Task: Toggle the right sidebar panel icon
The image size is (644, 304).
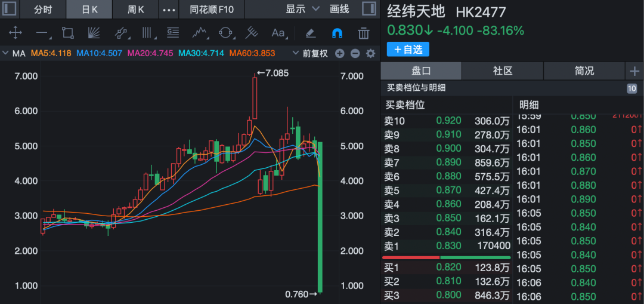Action: 369,9
